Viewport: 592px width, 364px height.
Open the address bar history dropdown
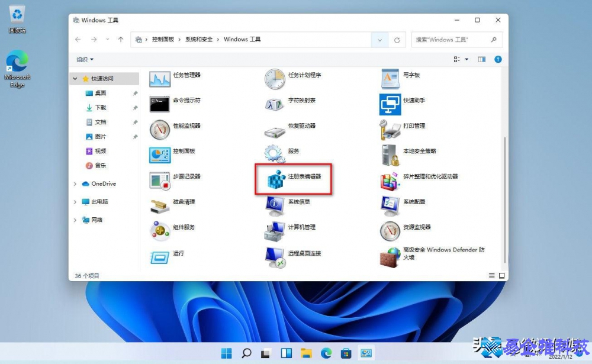tap(379, 39)
